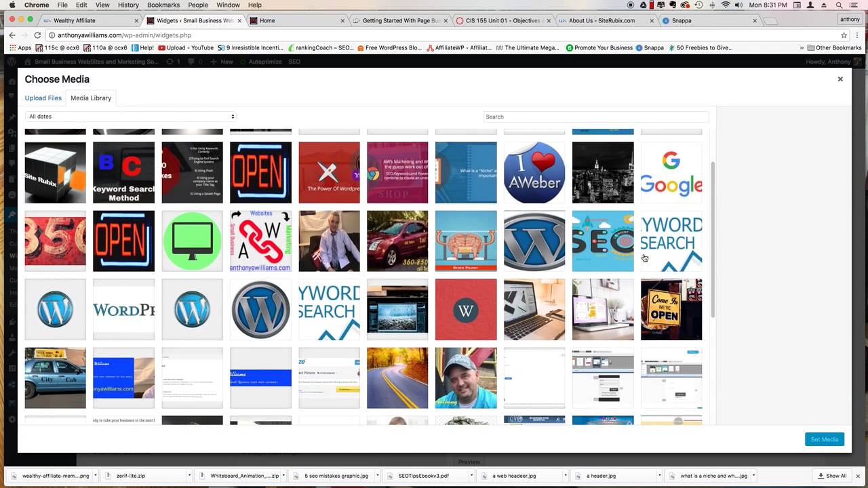Open the Other Bookmarks folder

point(834,48)
